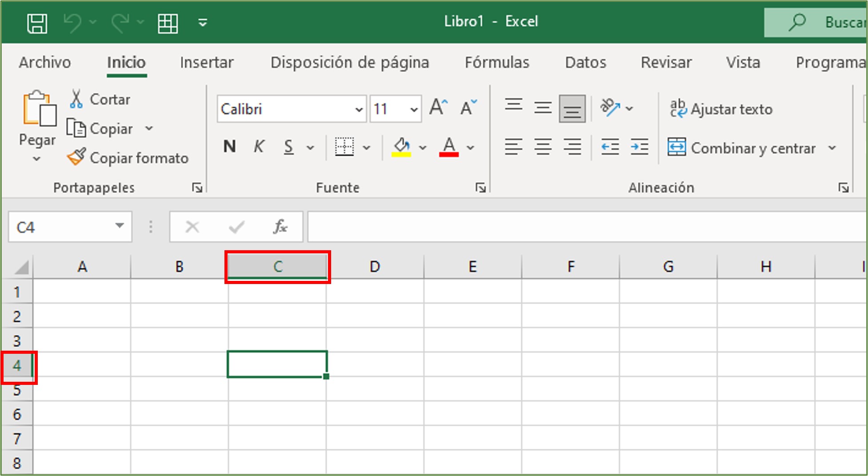Select row 4 by its header

[x=17, y=365]
